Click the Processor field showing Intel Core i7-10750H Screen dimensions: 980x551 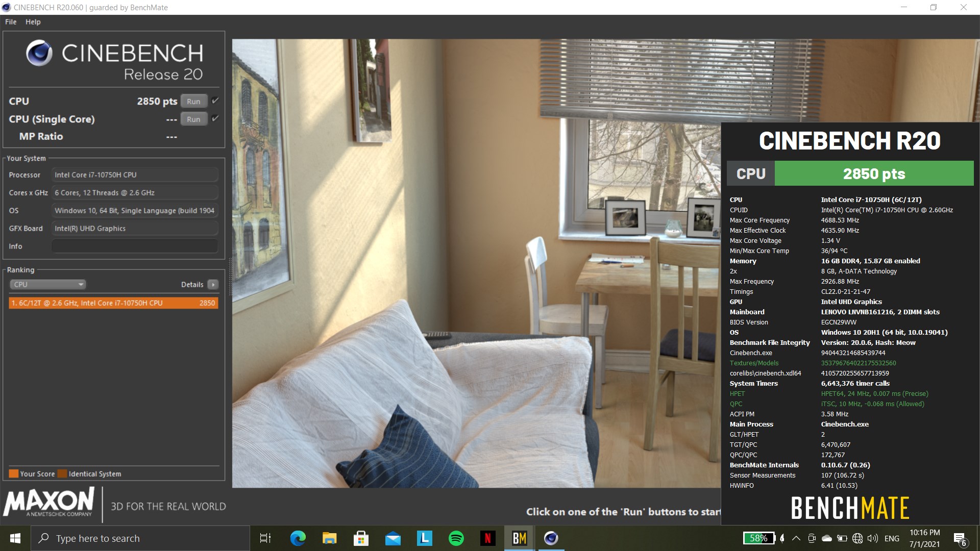pyautogui.click(x=135, y=174)
